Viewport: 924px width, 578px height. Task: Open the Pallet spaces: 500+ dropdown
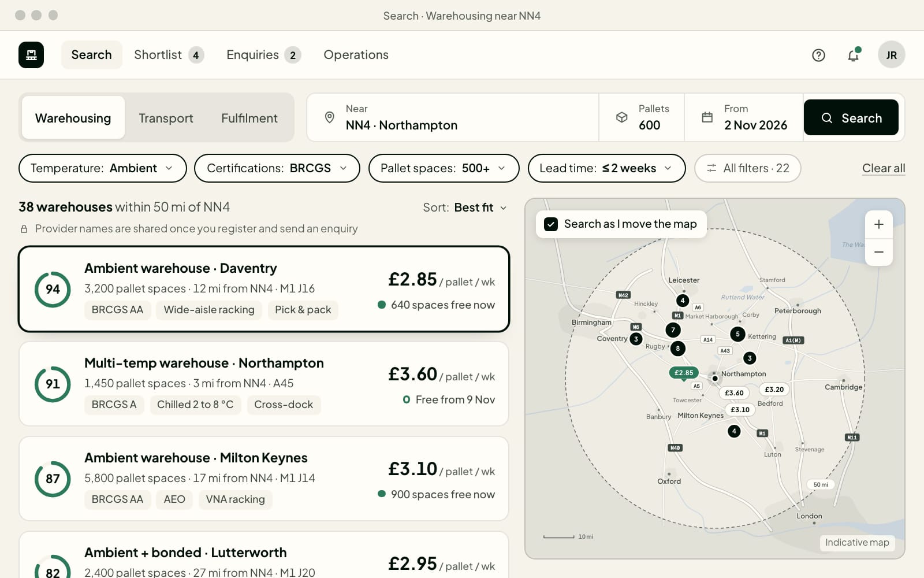click(444, 168)
